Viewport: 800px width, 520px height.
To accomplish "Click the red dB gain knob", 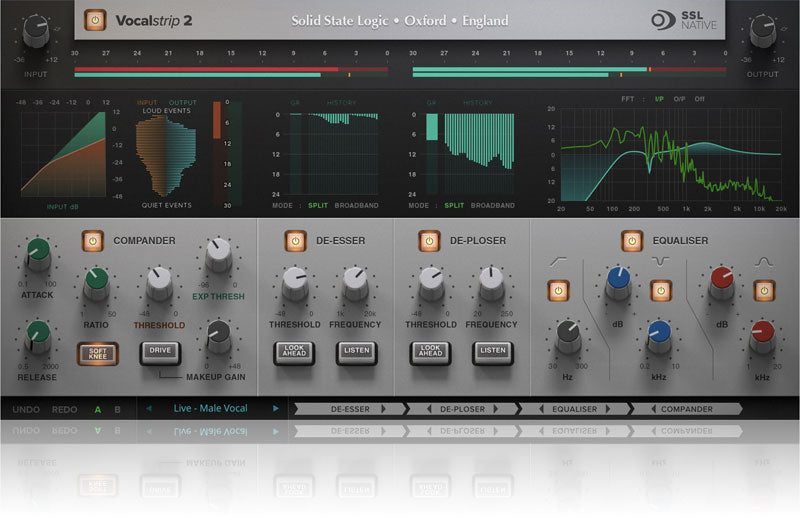I will [721, 283].
